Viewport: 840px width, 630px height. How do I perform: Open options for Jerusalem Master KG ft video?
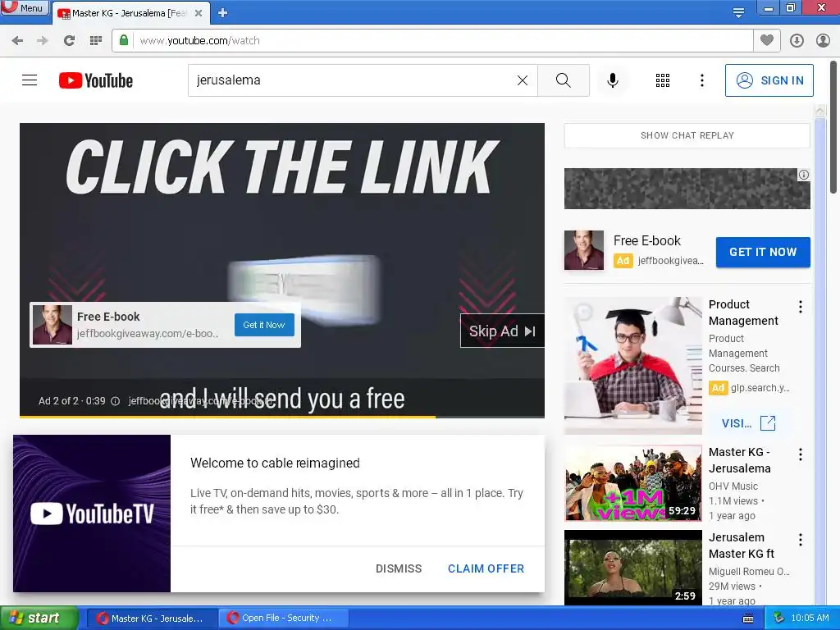(x=801, y=540)
